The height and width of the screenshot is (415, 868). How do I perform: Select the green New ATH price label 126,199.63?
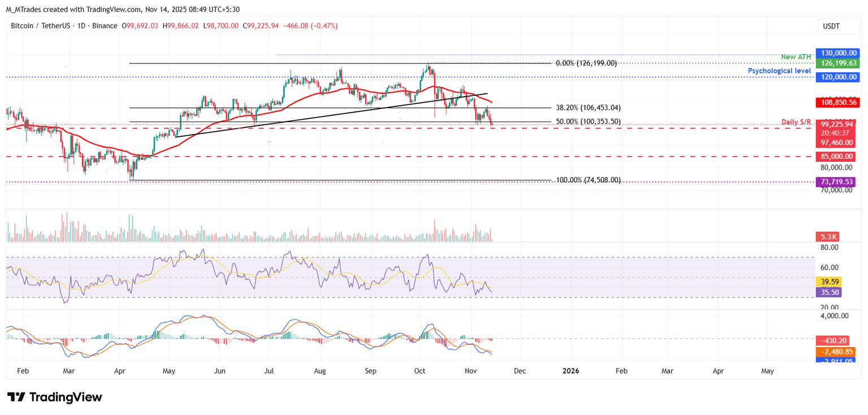click(837, 63)
